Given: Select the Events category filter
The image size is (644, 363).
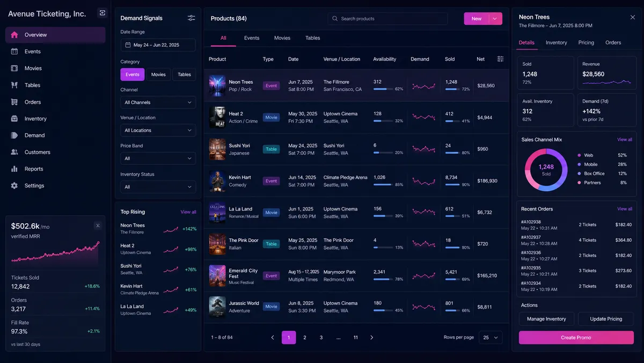Looking at the screenshot, I should (133, 75).
